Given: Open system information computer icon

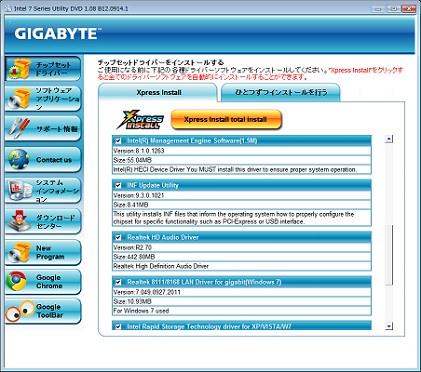Looking at the screenshot, I should pos(19,190).
